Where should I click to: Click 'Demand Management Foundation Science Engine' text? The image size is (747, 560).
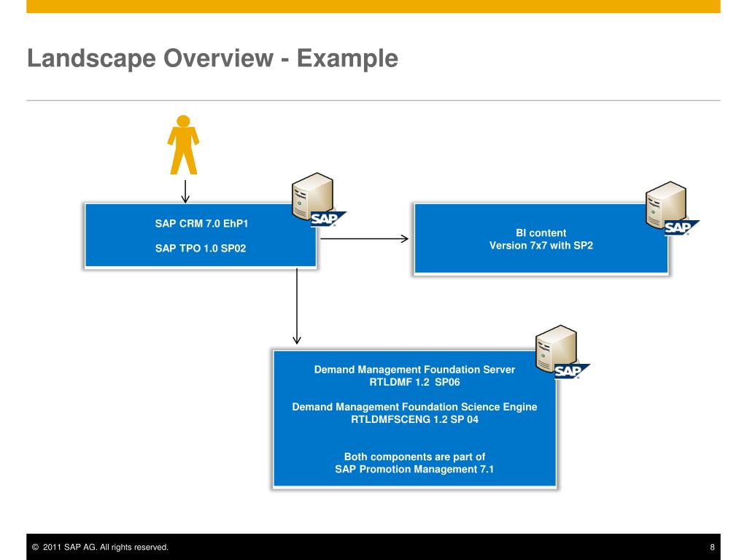click(414, 407)
